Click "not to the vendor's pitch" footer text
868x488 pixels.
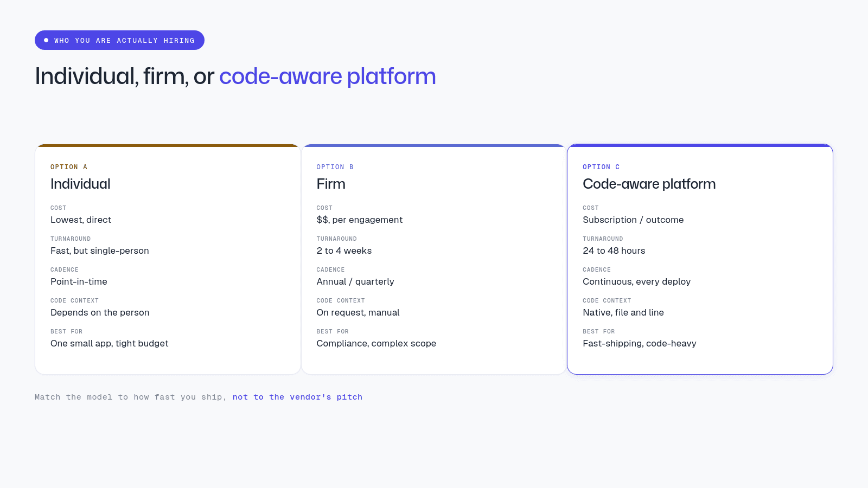tap(297, 397)
